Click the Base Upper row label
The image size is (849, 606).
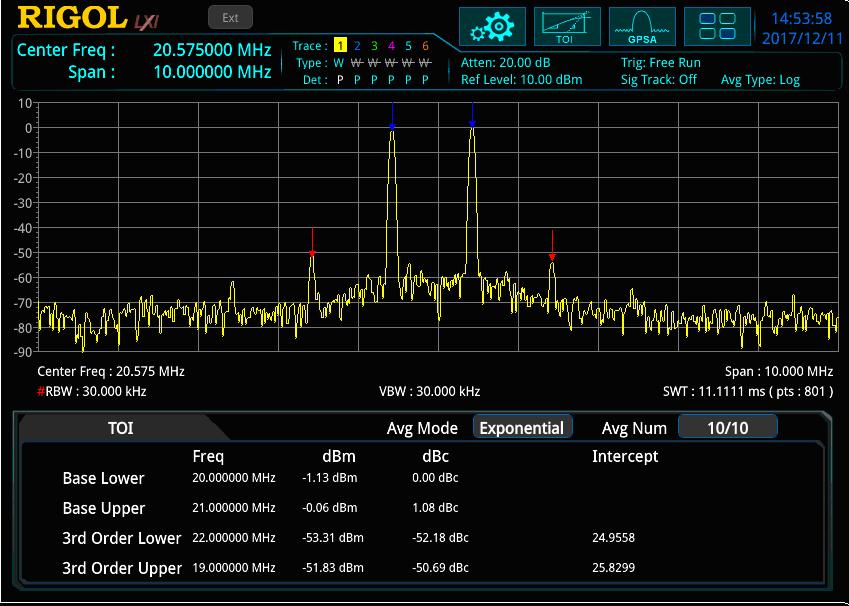104,508
